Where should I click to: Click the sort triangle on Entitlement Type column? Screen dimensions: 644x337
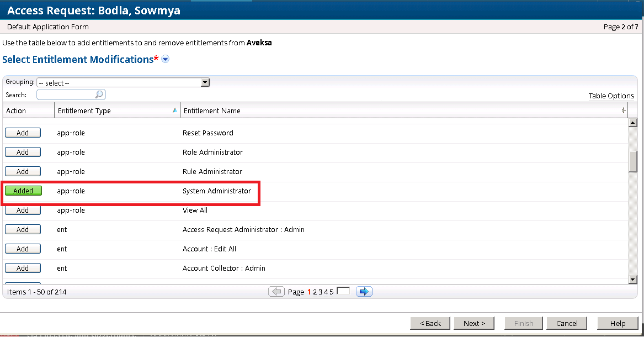(x=174, y=110)
